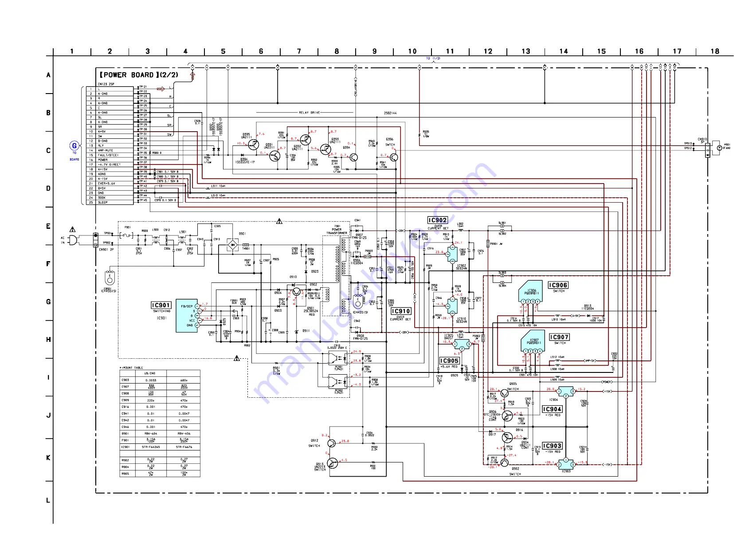This screenshot has width=745, height=560.
Task: Click the IC901 switching IC block
Action: (187, 316)
